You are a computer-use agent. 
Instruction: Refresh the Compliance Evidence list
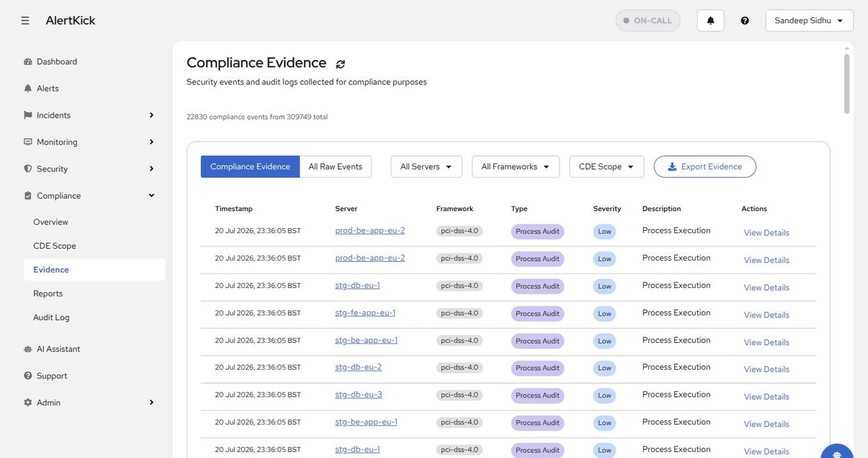(340, 64)
